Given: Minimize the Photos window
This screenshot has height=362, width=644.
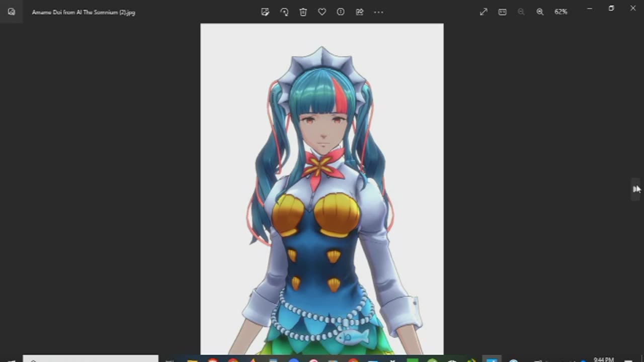Looking at the screenshot, I should point(590,9).
